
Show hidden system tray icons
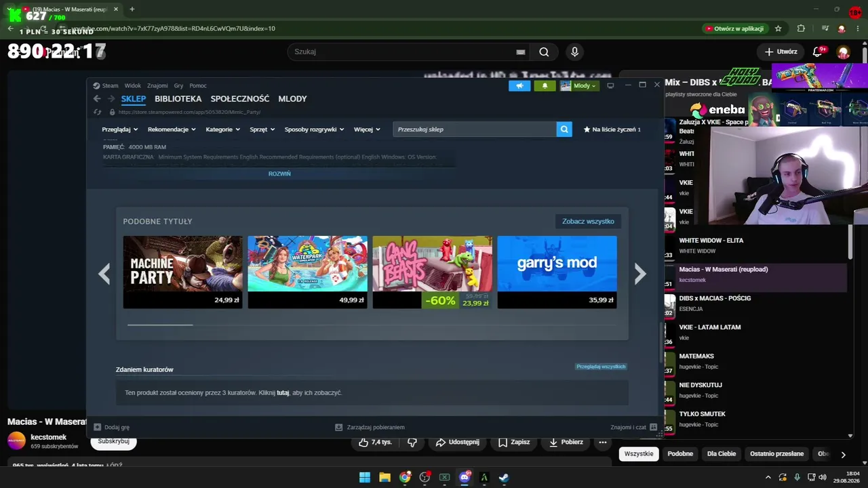(768, 477)
